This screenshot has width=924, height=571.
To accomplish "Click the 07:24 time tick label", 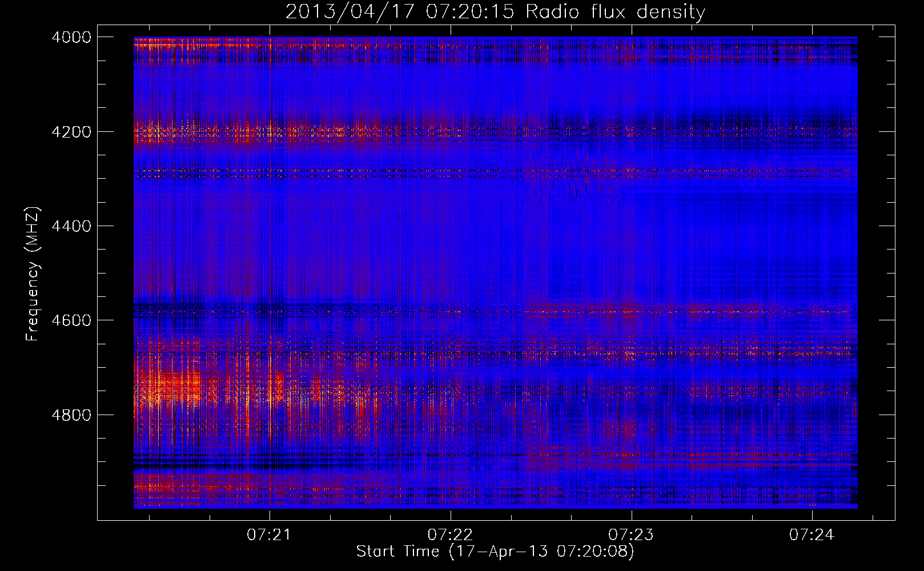I will 812,535.
